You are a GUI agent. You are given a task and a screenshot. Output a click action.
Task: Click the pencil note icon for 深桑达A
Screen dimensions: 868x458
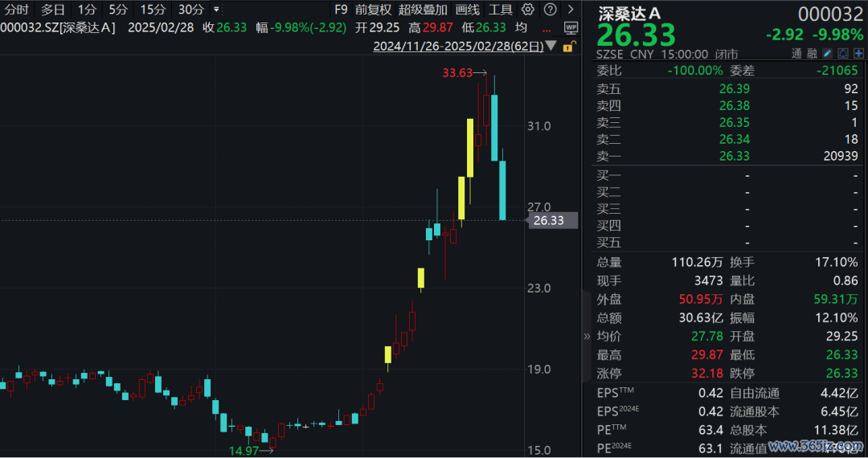(827, 53)
